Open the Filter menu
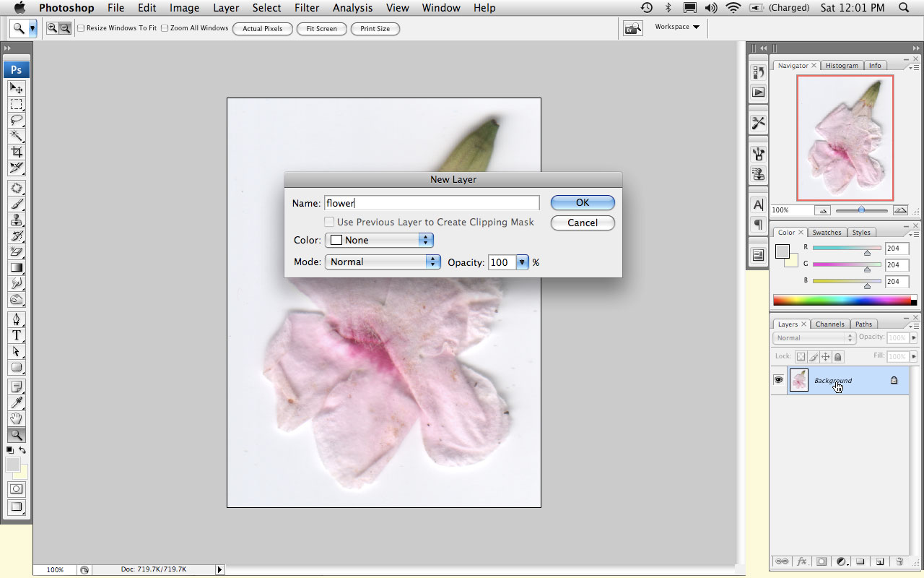 (x=307, y=8)
